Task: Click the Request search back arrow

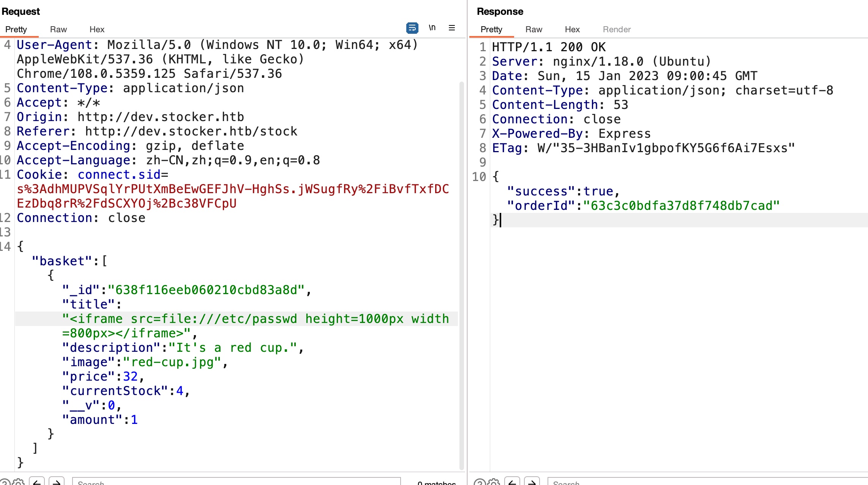Action: [x=37, y=482]
